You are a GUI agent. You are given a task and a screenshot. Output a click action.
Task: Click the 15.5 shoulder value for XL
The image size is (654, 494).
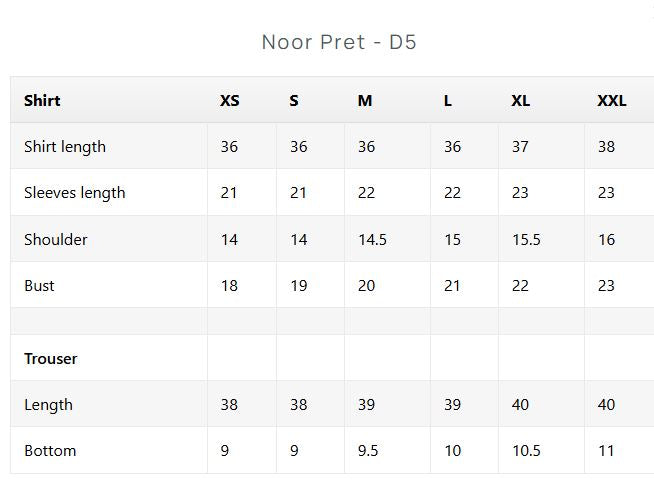tap(526, 239)
